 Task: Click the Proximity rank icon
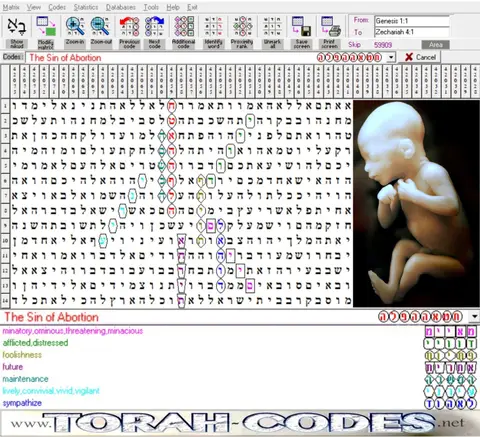[x=242, y=27]
